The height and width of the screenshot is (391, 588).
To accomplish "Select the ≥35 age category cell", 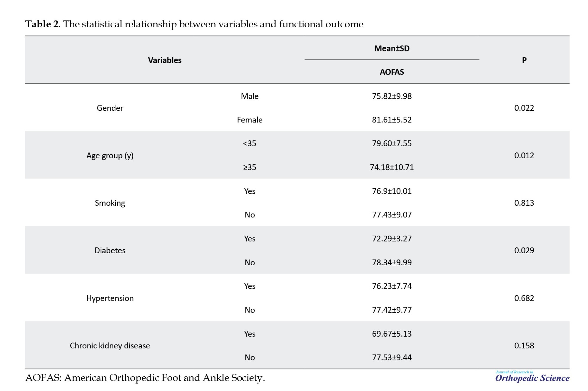I will tap(250, 167).
